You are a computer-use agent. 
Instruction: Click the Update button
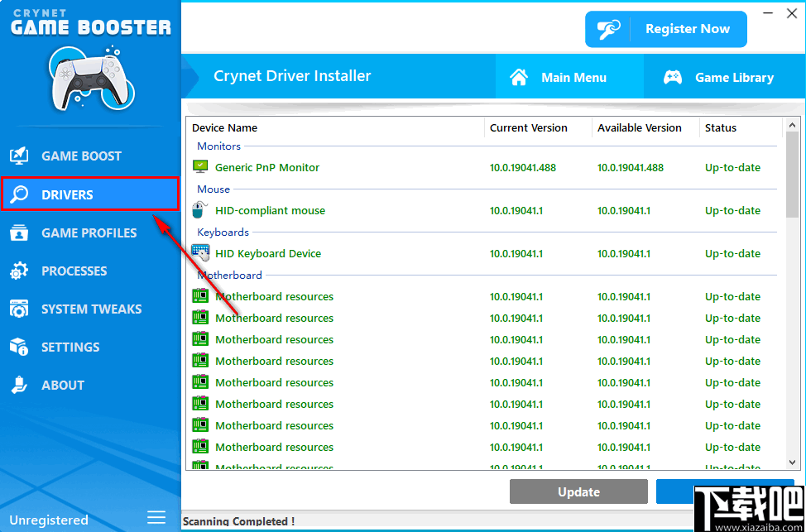point(578,492)
